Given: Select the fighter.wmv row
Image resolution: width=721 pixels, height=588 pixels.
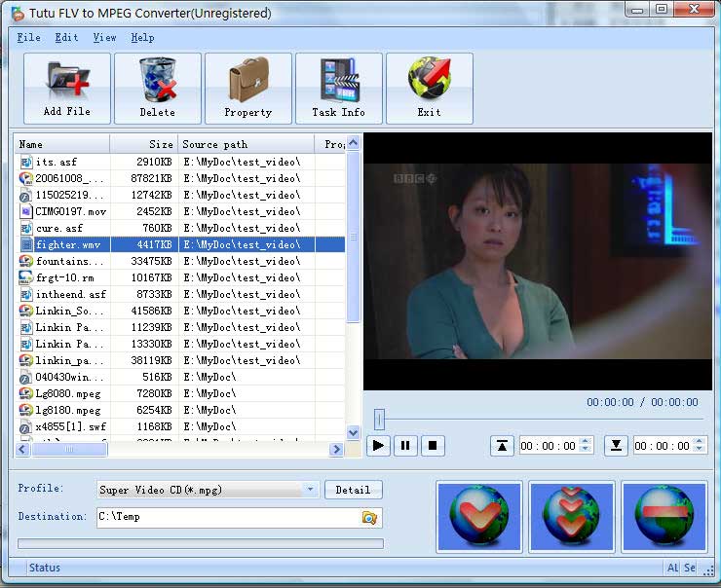Looking at the screenshot, I should [180, 244].
